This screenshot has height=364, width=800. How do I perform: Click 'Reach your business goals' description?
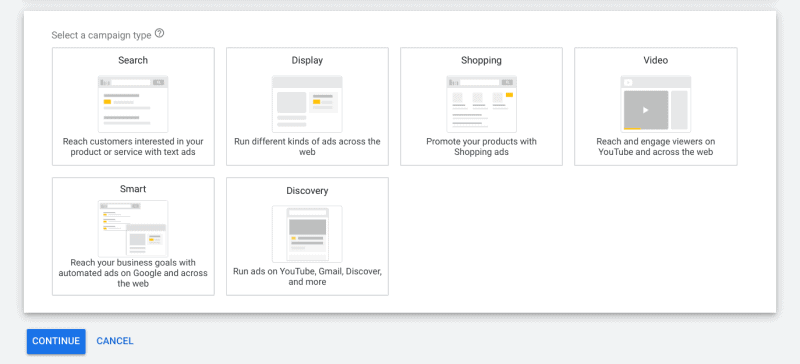pos(133,273)
